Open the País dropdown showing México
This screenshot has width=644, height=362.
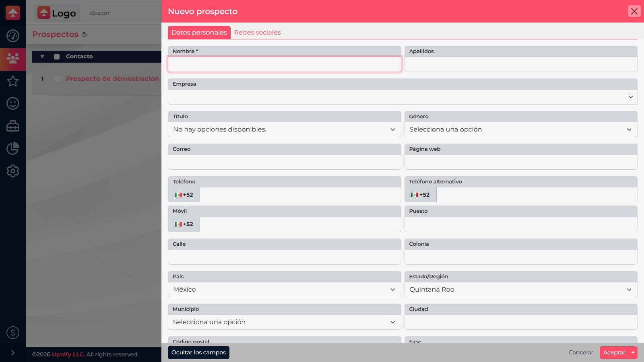click(x=284, y=290)
